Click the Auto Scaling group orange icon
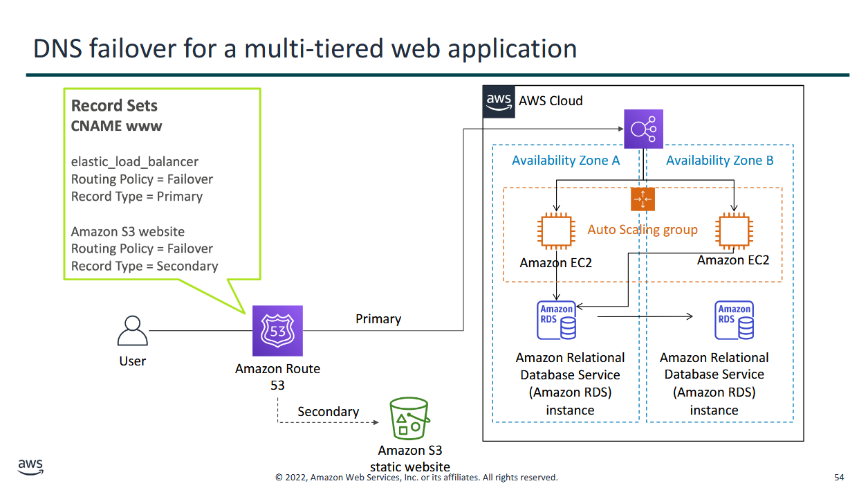The image size is (868, 488). coord(643,199)
